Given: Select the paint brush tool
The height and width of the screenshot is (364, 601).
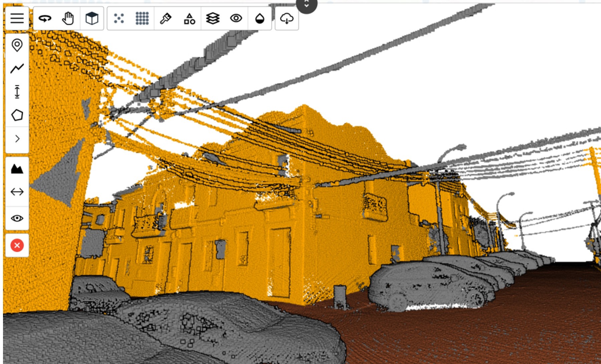Looking at the screenshot, I should point(166,18).
